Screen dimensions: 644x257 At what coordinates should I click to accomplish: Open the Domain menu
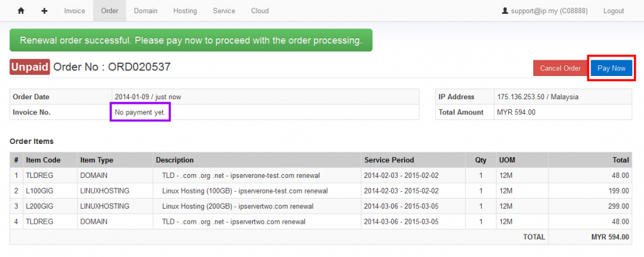point(146,11)
